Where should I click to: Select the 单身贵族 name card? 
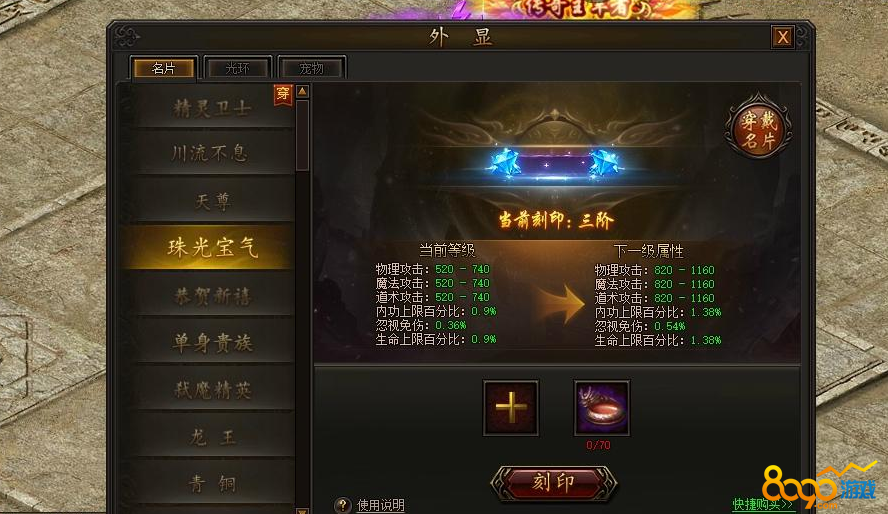pos(213,342)
